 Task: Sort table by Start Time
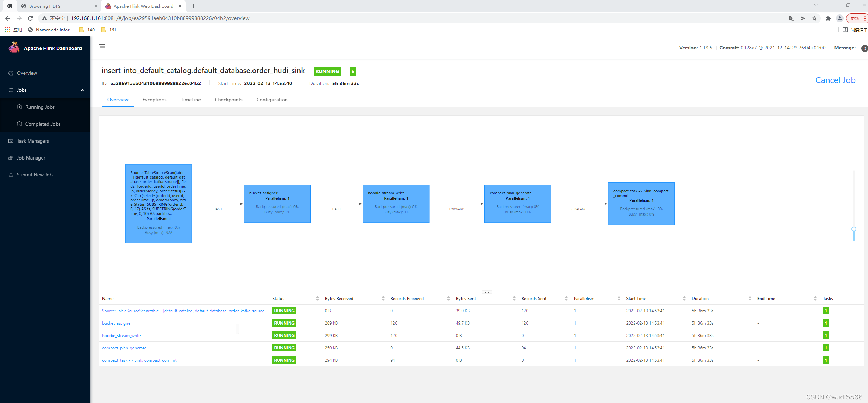point(684,299)
